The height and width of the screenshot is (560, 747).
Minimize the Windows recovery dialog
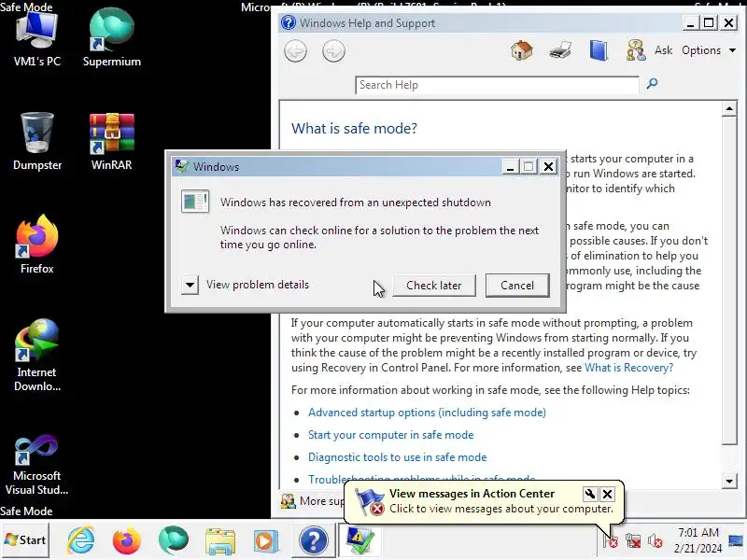coord(510,167)
